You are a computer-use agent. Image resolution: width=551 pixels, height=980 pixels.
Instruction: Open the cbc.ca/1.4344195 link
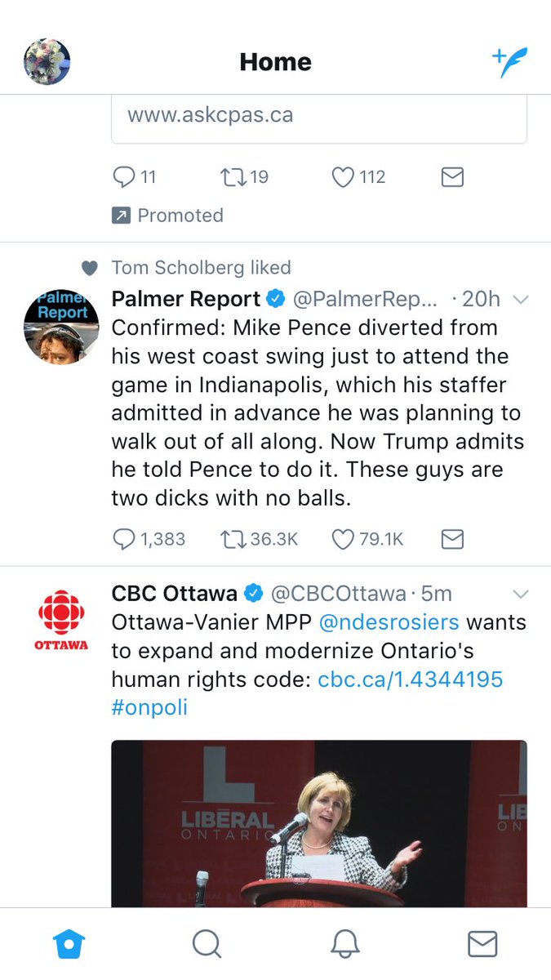(x=410, y=679)
